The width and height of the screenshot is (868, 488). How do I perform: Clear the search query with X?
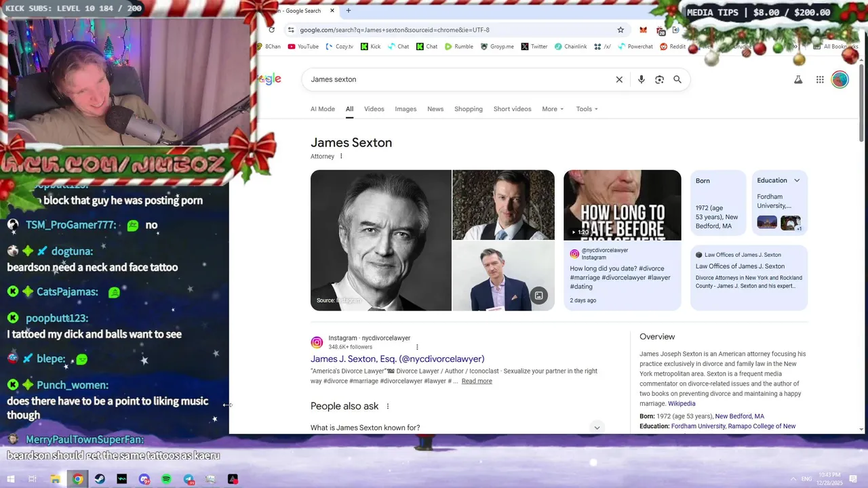(619, 79)
